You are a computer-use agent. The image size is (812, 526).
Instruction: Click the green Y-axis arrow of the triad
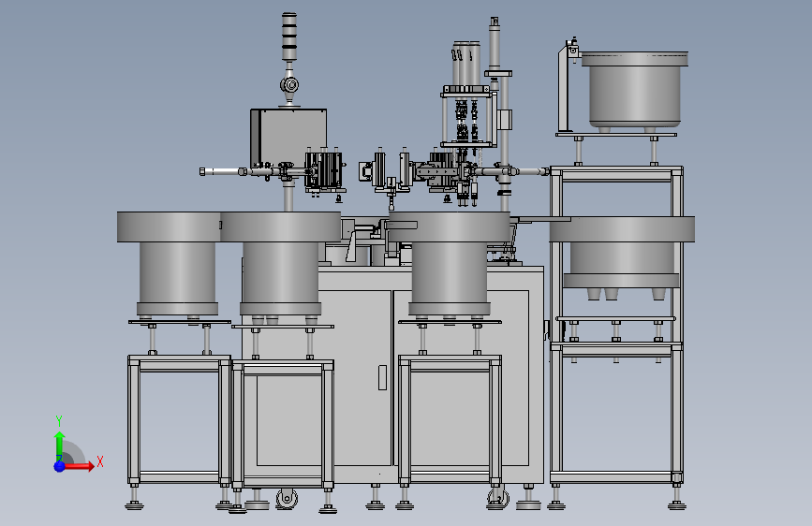point(60,446)
